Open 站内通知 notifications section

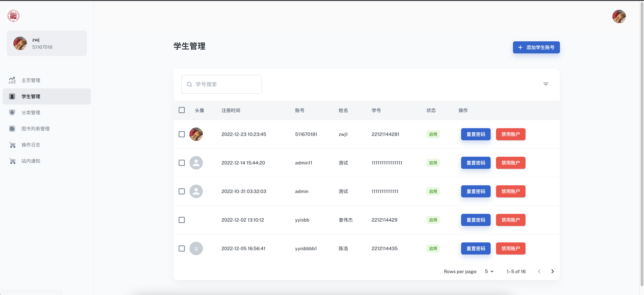pyautogui.click(x=31, y=161)
